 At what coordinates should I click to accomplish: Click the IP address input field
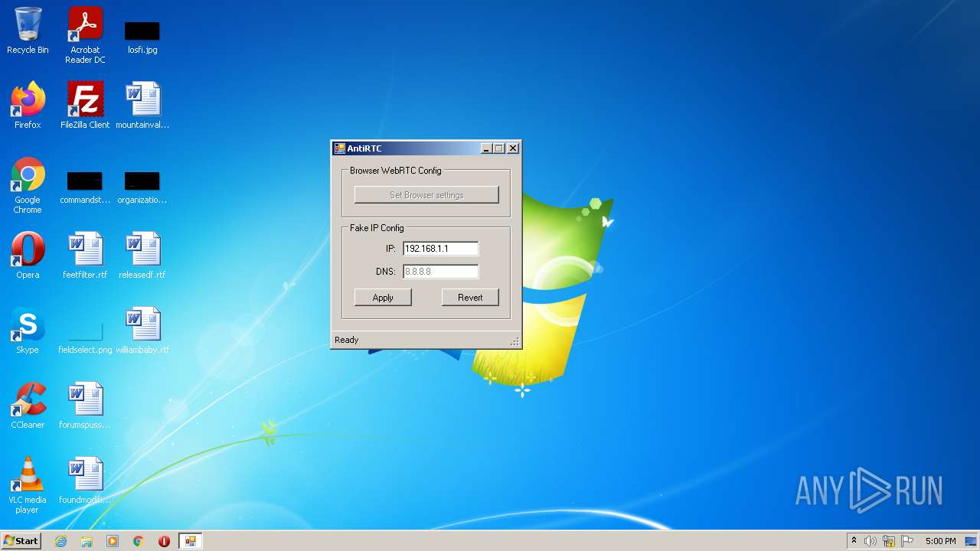click(440, 249)
